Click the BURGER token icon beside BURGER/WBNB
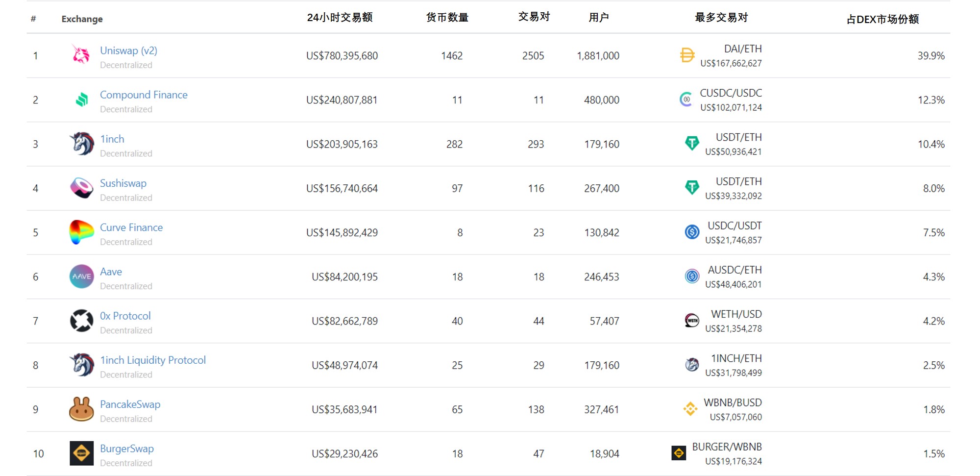 point(679,453)
